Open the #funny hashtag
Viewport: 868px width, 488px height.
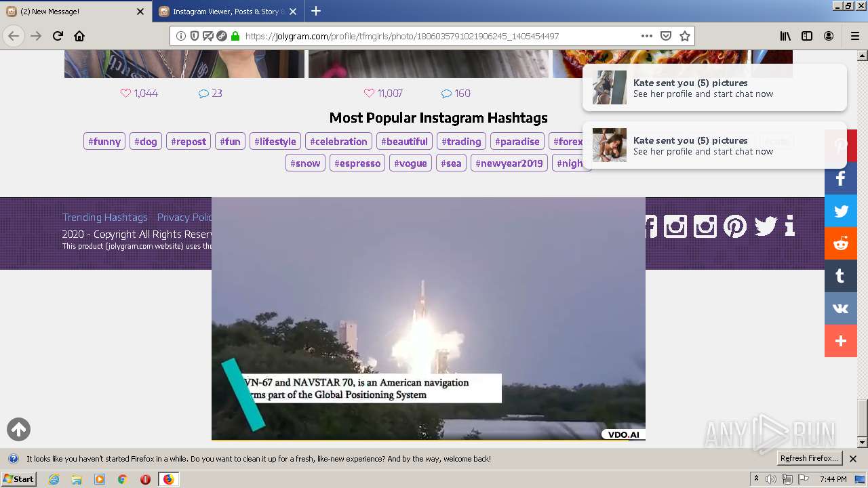click(x=104, y=142)
